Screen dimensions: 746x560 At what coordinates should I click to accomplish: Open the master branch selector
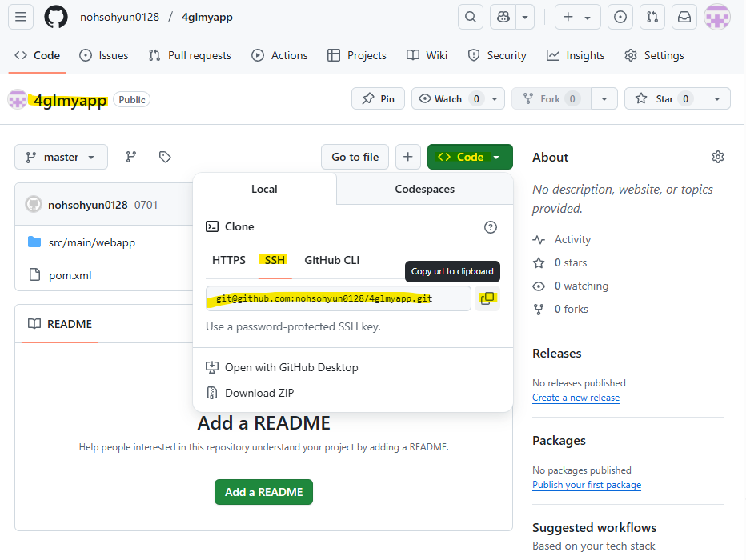tap(62, 157)
